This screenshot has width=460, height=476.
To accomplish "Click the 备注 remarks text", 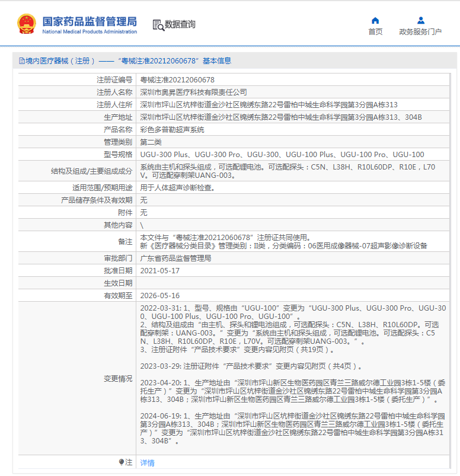I will 283,242.
